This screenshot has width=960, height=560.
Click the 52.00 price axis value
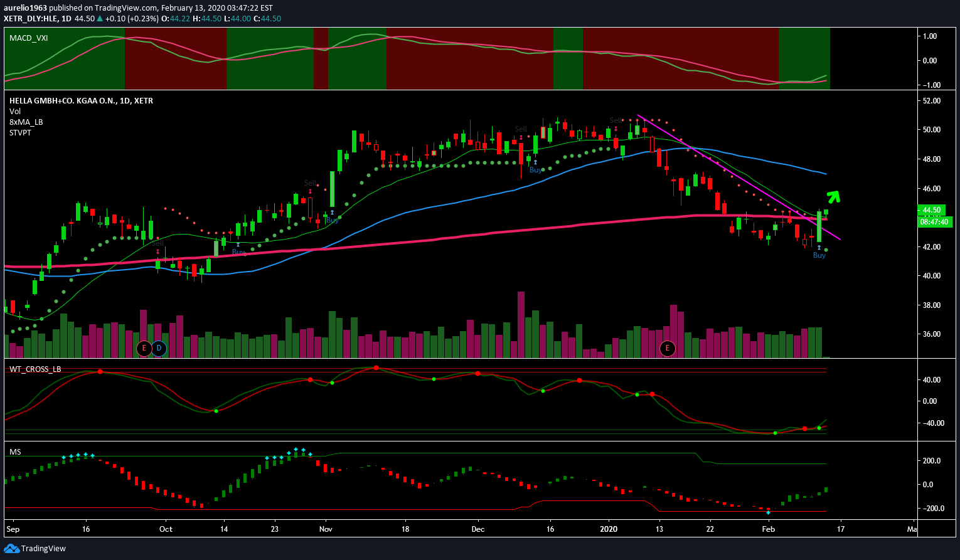coord(932,101)
